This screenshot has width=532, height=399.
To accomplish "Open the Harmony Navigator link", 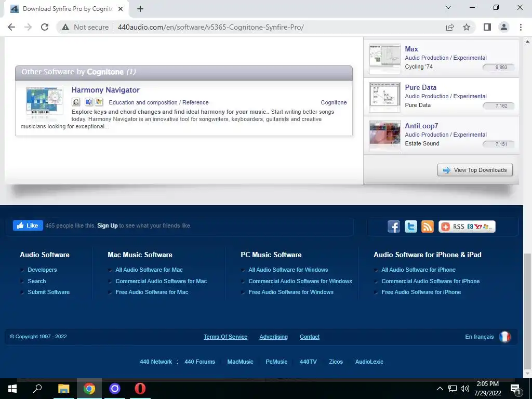I will coord(105,90).
